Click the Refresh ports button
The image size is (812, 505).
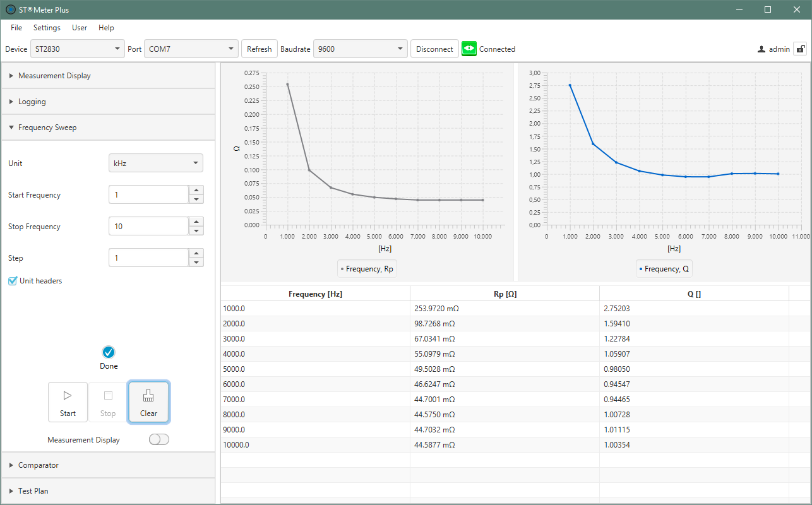pyautogui.click(x=259, y=49)
